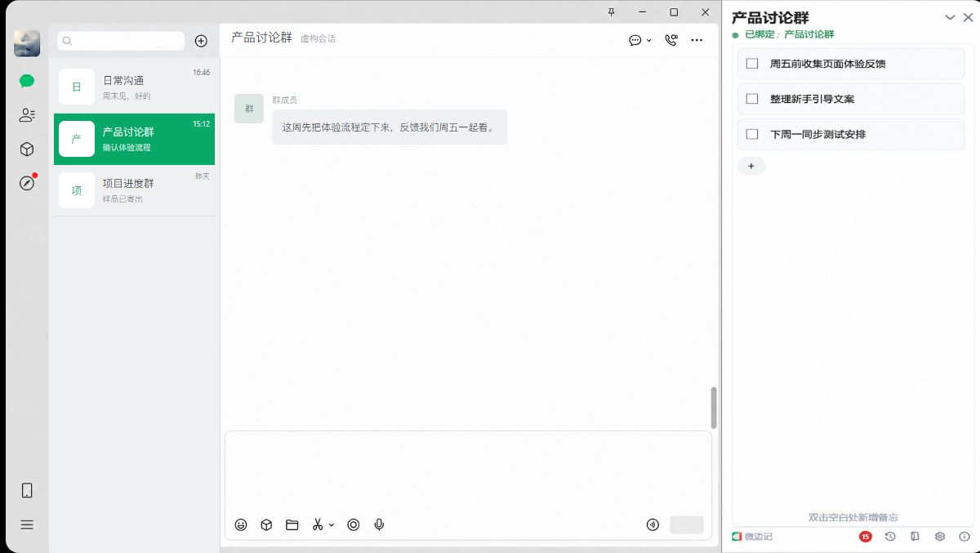Click the 群 member avatar in chat

pos(249,109)
